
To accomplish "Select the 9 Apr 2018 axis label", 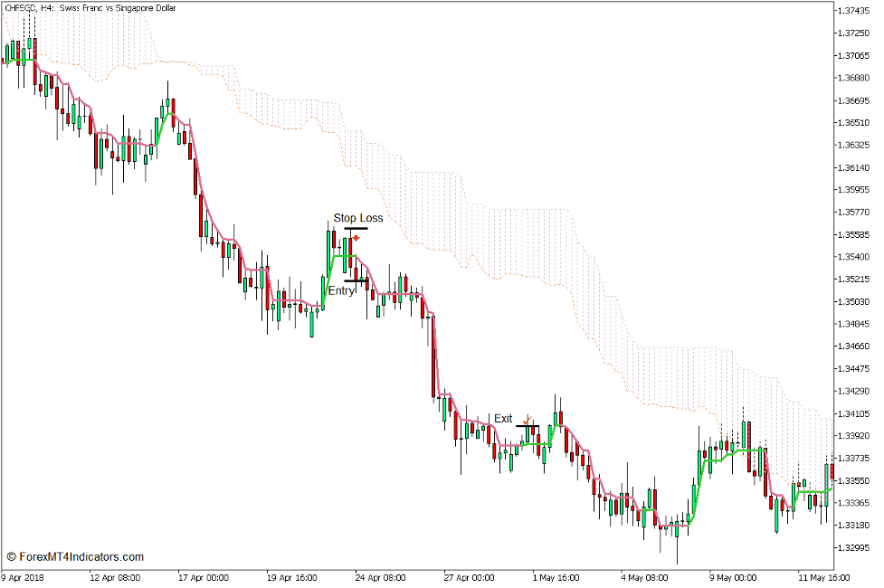I will (23, 576).
